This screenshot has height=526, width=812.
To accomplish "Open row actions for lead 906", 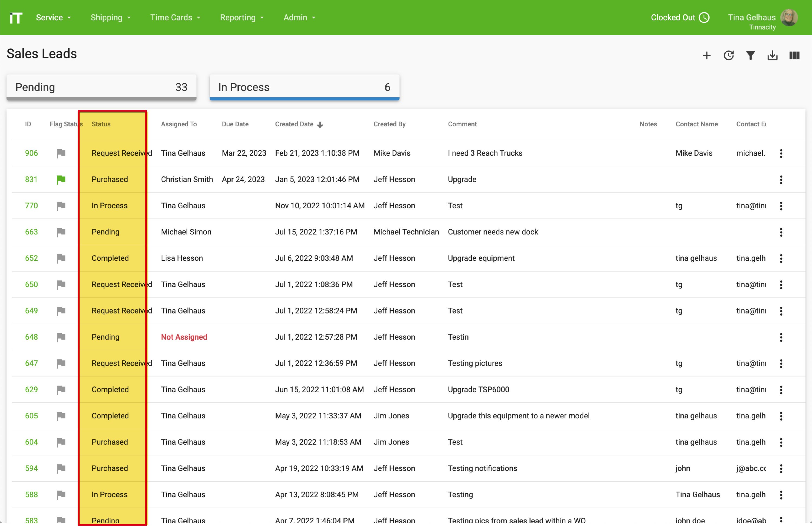I will click(781, 153).
